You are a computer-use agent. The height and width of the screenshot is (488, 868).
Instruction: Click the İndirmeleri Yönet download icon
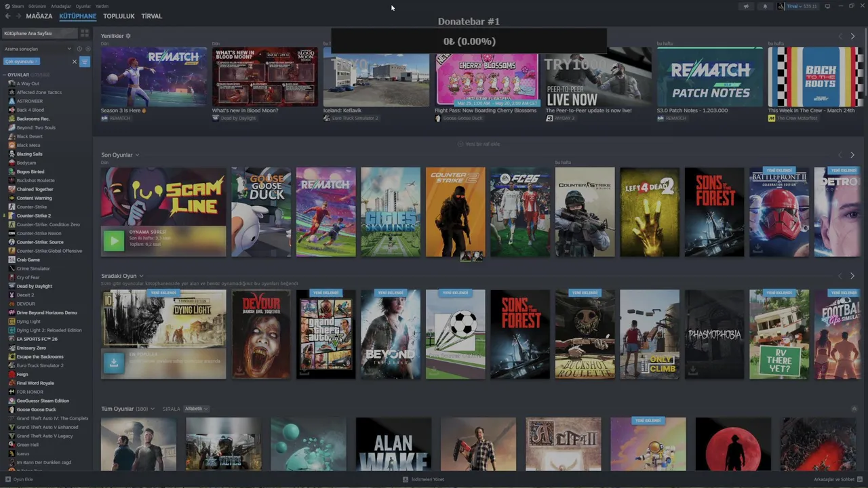pos(406,479)
